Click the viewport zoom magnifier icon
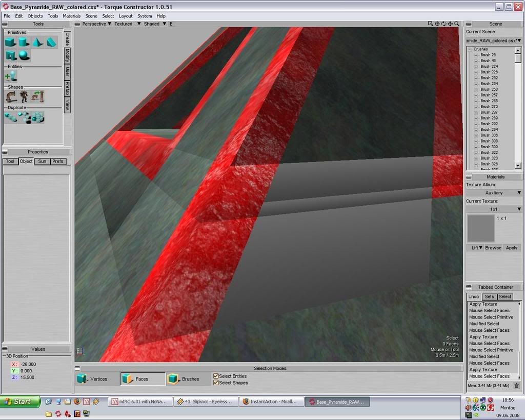The height and width of the screenshot is (420, 525). (456, 24)
